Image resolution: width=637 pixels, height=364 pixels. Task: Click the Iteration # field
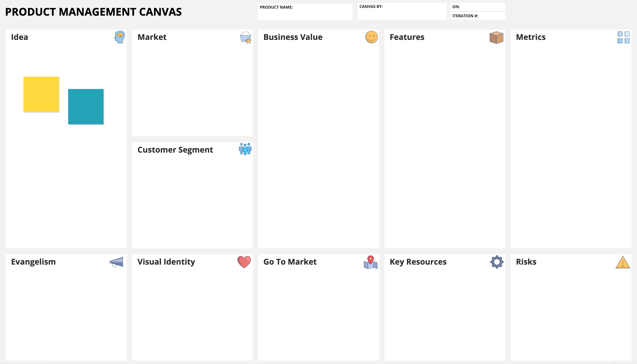(x=478, y=16)
